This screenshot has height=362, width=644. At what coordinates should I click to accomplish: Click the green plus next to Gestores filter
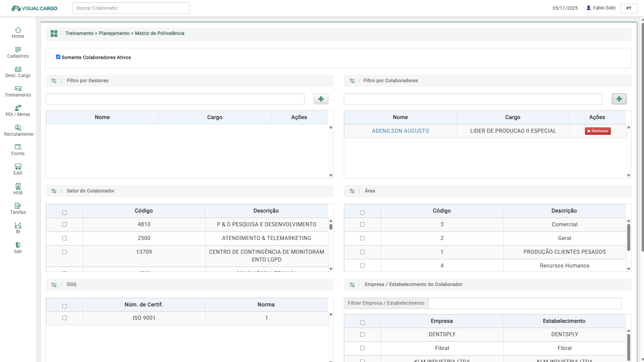click(x=321, y=99)
